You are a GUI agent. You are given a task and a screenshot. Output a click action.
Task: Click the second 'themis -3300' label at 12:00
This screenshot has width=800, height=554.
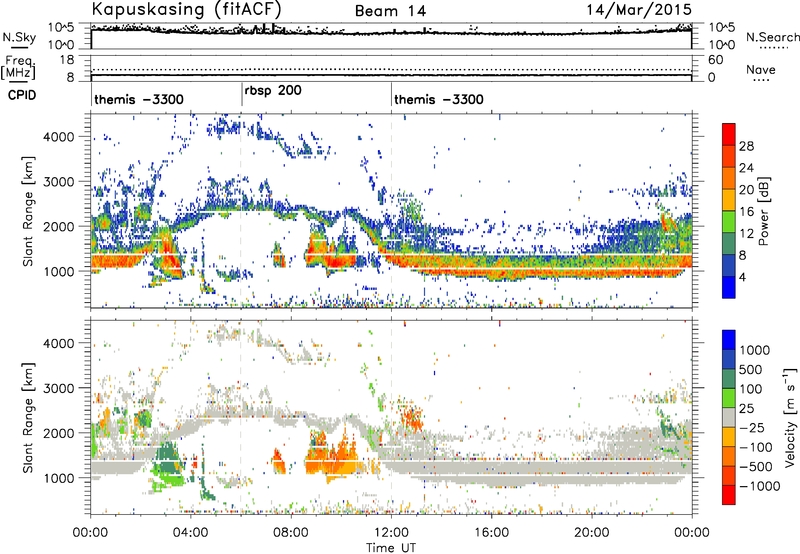439,99
